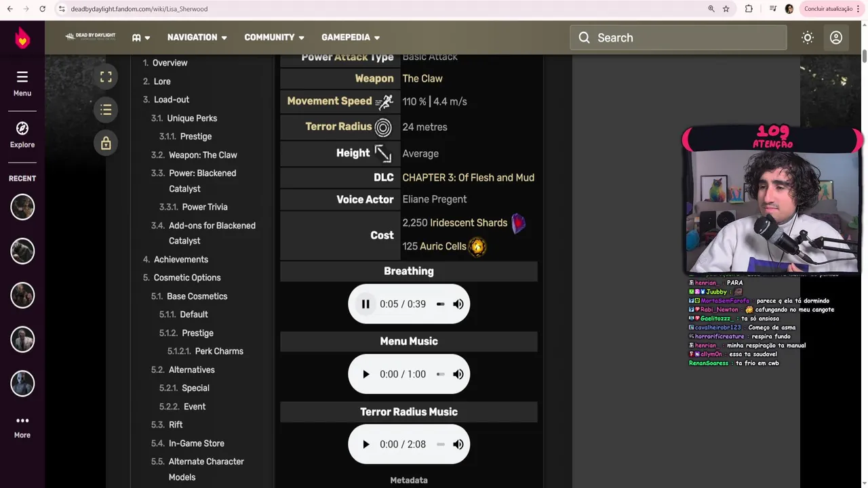The height and width of the screenshot is (488, 868).
Task: Go to In-Game Store section
Action: (x=196, y=443)
